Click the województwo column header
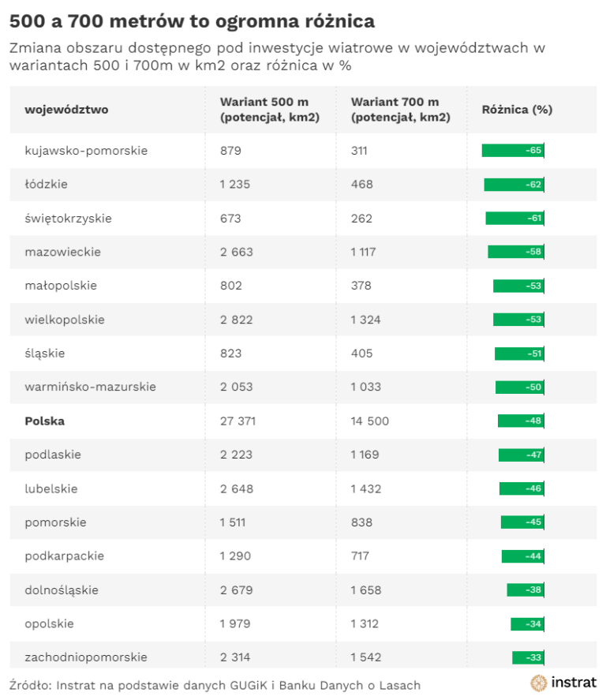606x700 pixels. (x=66, y=110)
